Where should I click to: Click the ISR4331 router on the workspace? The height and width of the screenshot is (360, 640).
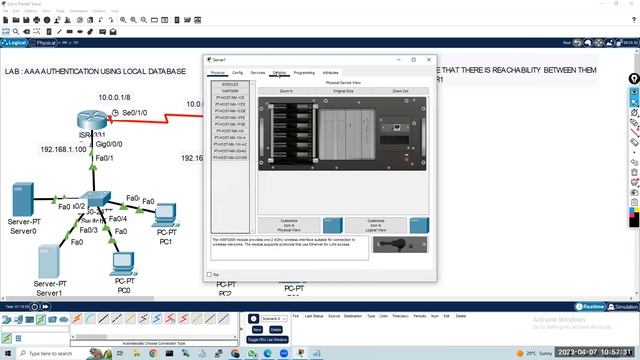coord(92,120)
